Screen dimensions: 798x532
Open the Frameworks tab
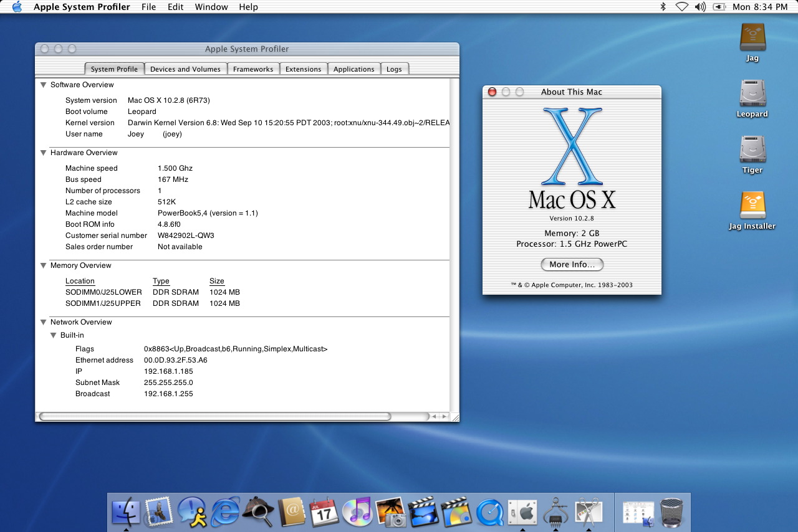[x=253, y=69]
